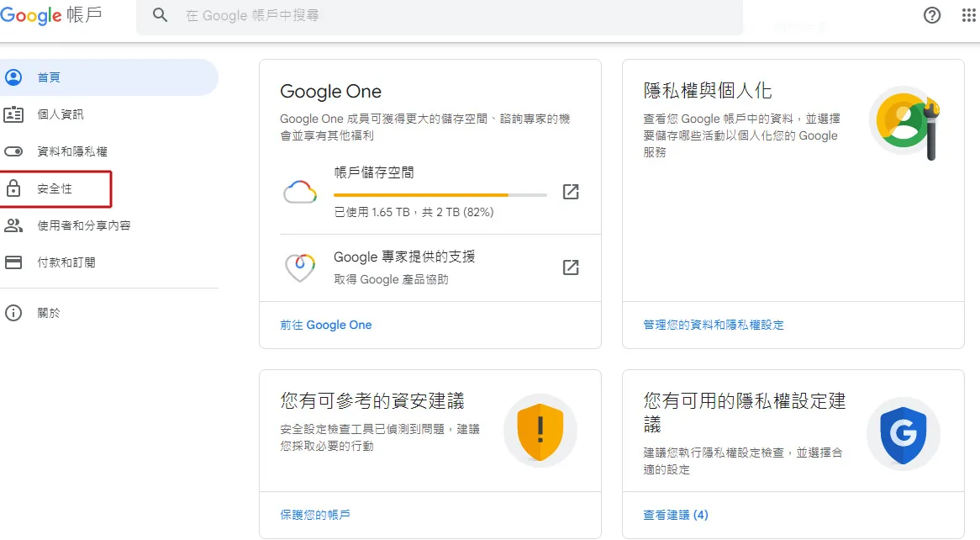Open external link for 帳戶儲存空間
This screenshot has width=980, height=540.
click(571, 192)
